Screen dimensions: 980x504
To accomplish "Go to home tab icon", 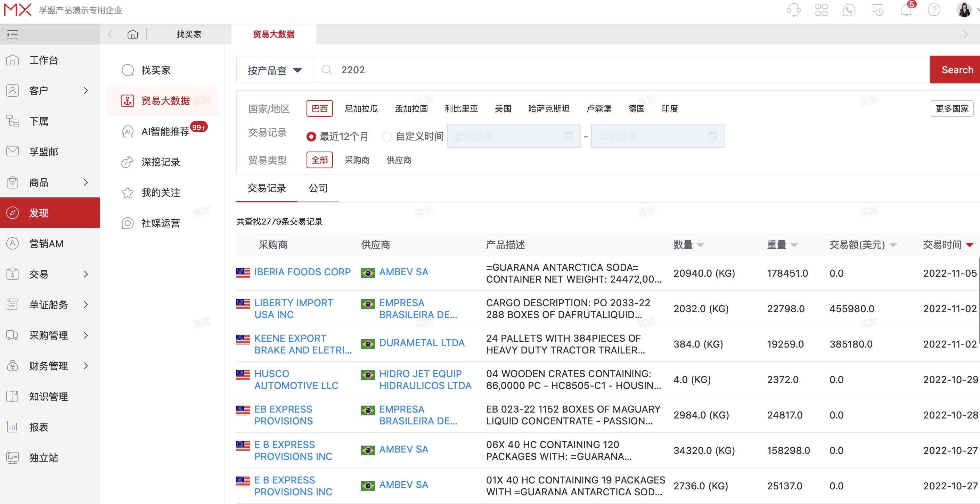I will [132, 34].
